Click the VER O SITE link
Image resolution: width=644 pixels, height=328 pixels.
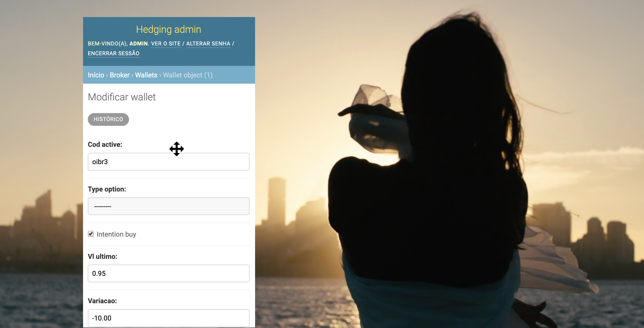click(x=166, y=44)
